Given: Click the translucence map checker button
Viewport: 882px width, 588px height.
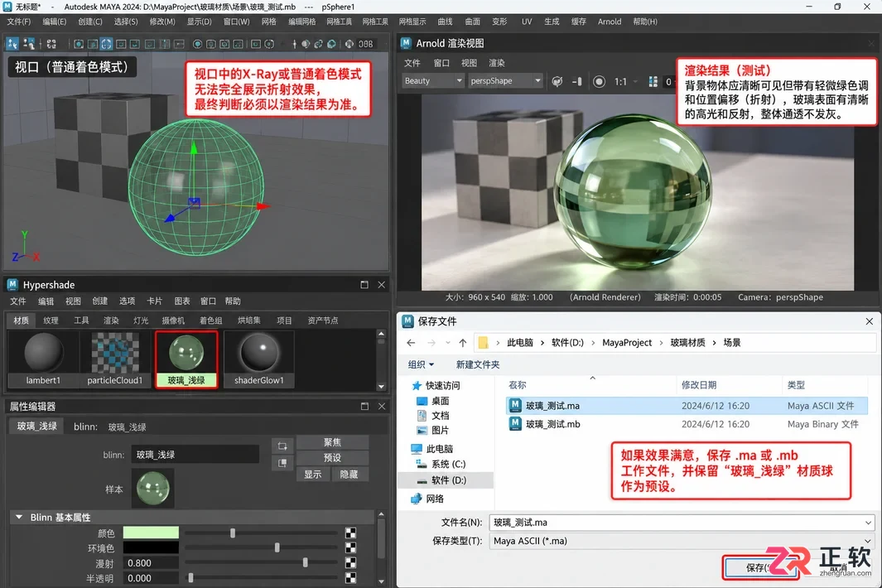Looking at the screenshot, I should 350,577.
